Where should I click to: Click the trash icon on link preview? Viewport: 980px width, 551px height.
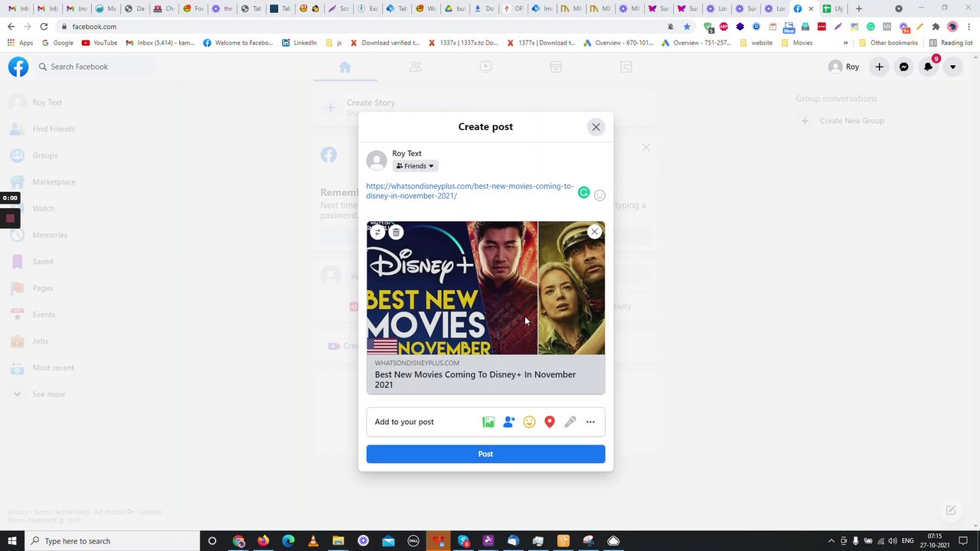point(396,232)
